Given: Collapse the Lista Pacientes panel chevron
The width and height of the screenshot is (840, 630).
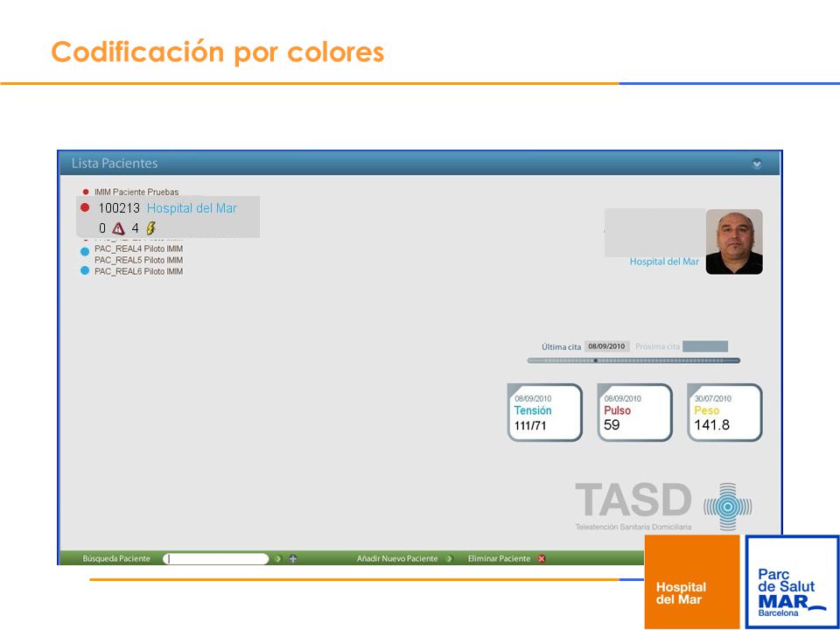Looking at the screenshot, I should pyautogui.click(x=756, y=164).
